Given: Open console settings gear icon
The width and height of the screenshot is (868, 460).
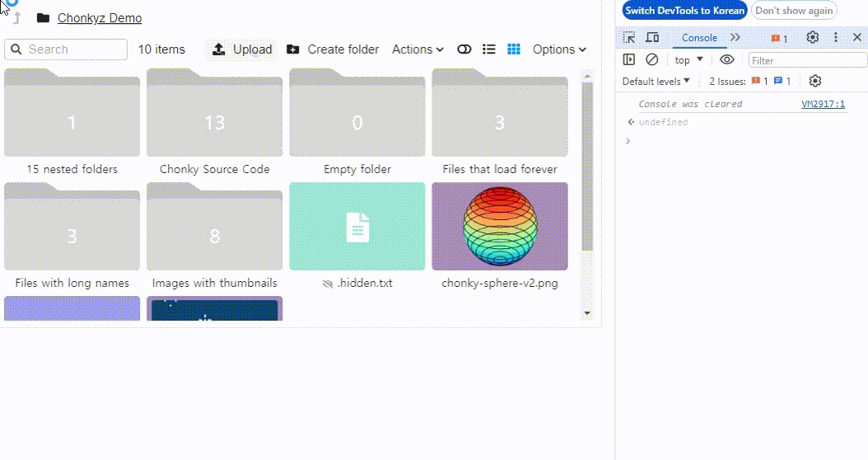Looking at the screenshot, I should 814,81.
